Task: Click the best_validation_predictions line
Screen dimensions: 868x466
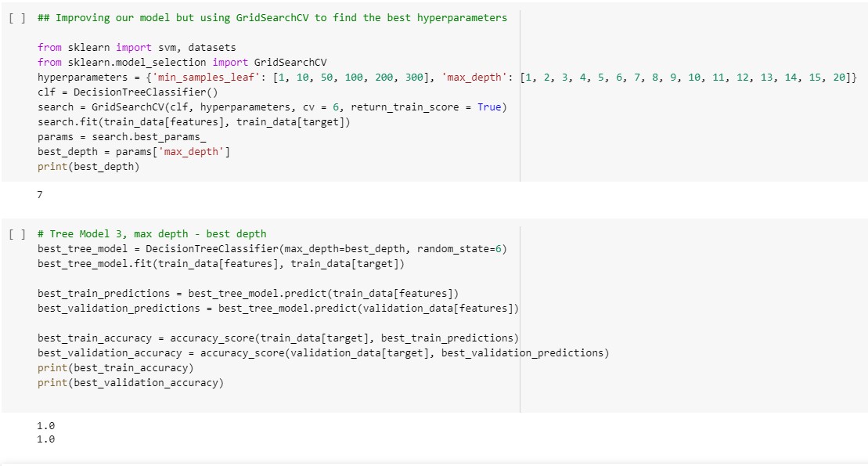Action: (x=278, y=309)
